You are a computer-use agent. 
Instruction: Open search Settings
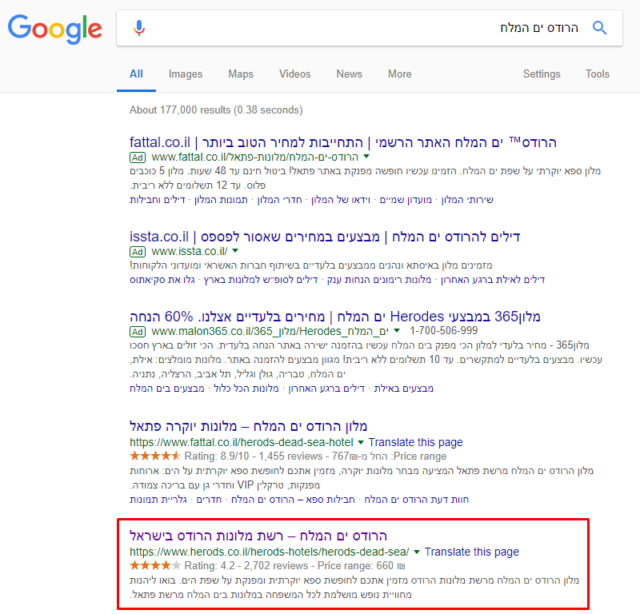pos(542,74)
